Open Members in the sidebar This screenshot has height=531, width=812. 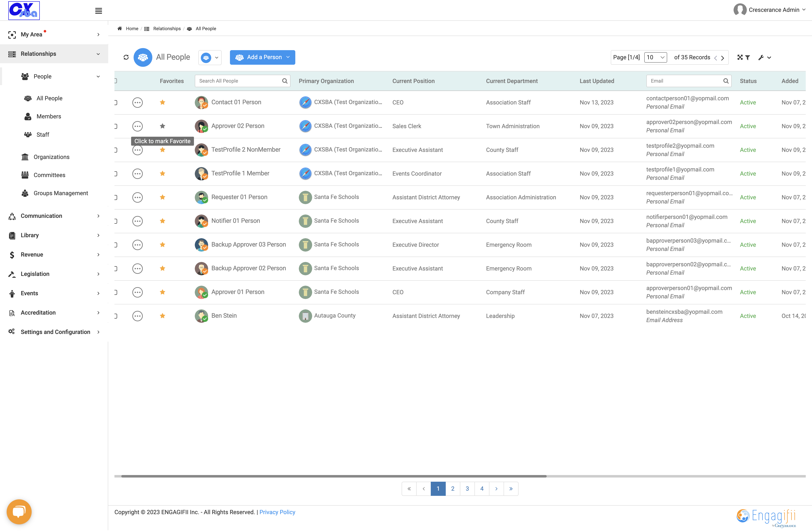point(49,116)
